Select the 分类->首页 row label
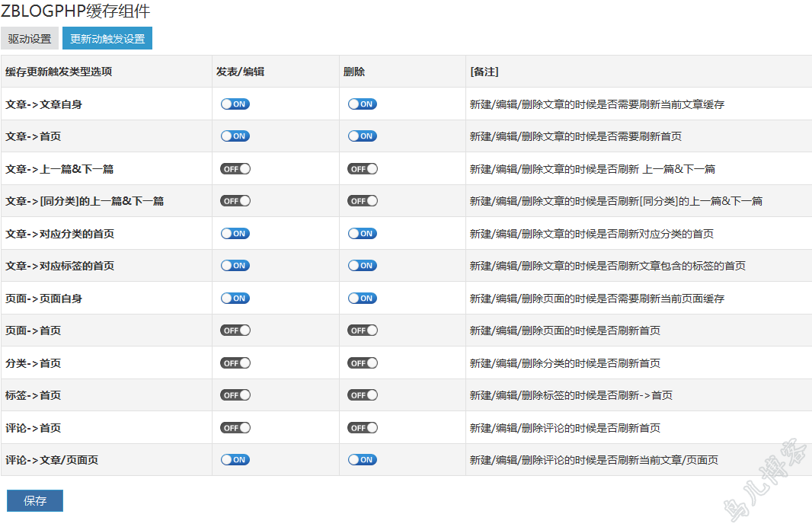The height and width of the screenshot is (527, 812). click(x=34, y=363)
